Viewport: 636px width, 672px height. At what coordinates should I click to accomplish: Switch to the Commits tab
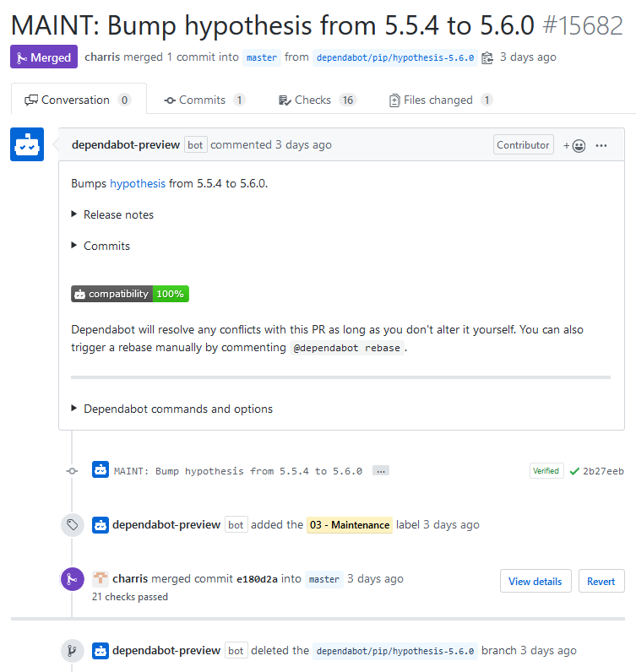(204, 100)
